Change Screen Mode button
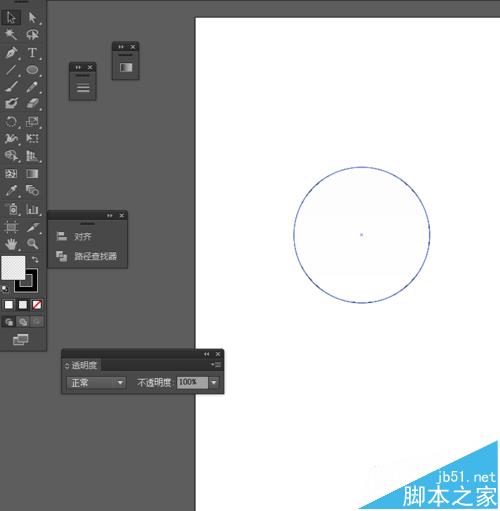Image resolution: width=500 pixels, height=511 pixels. click(20, 339)
